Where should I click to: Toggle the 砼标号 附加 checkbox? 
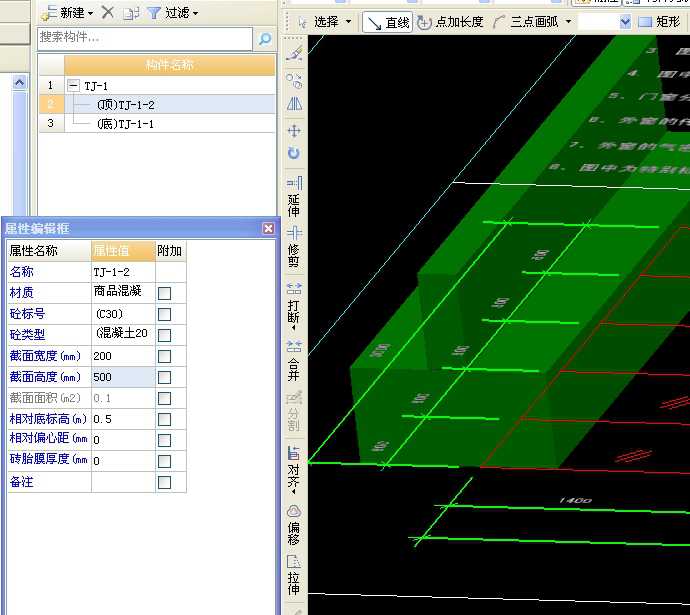click(164, 314)
